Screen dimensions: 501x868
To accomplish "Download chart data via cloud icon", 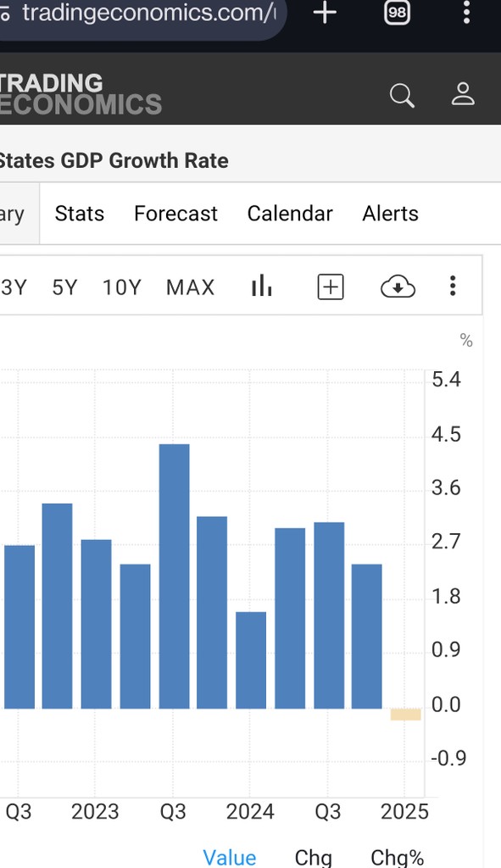I will click(x=398, y=287).
